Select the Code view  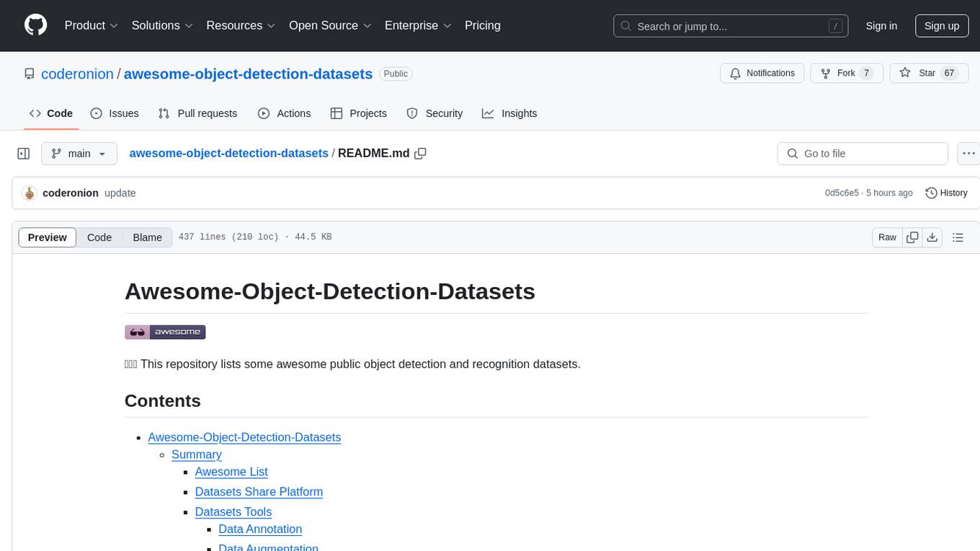pyautogui.click(x=99, y=237)
